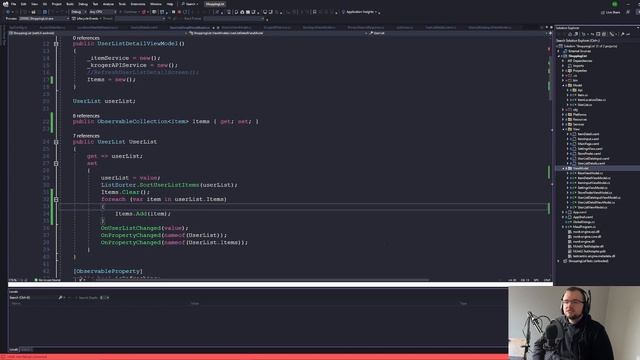
Task: Open the Stack Frame combo box
Action: 234,18
